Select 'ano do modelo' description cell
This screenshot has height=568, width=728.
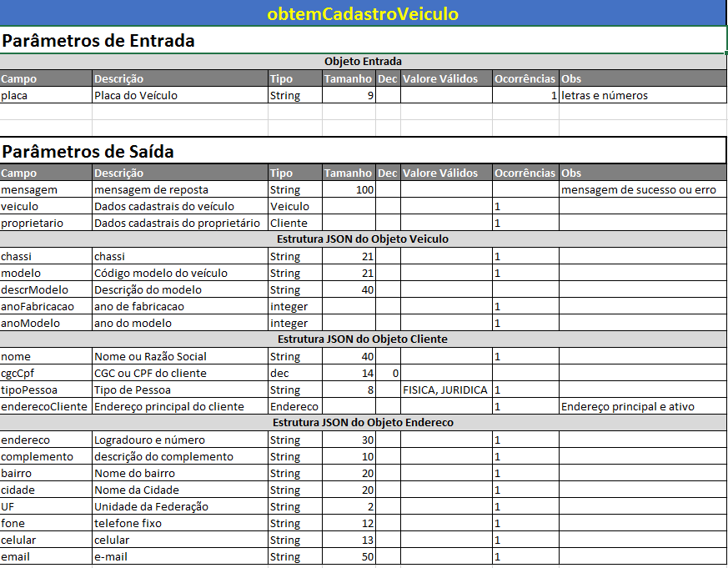pyautogui.click(x=180, y=324)
